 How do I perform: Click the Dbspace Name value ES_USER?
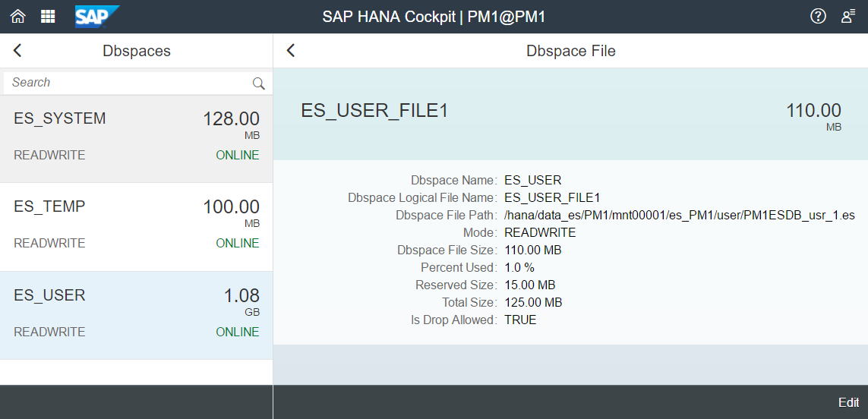tap(532, 181)
